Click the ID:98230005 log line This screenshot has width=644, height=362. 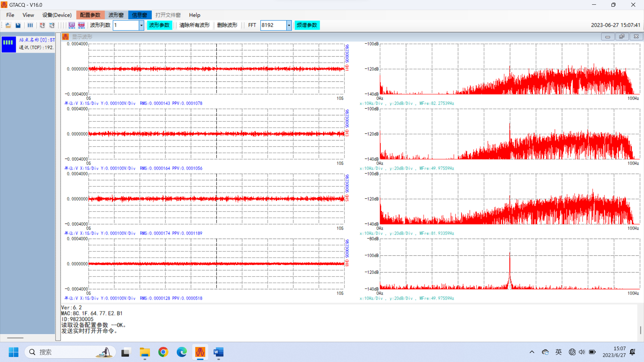point(77,319)
